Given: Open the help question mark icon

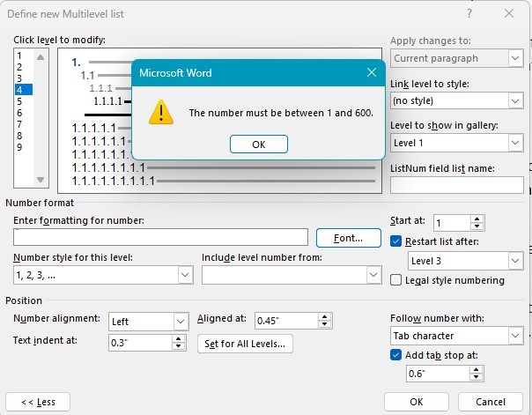Looking at the screenshot, I should pos(469,13).
